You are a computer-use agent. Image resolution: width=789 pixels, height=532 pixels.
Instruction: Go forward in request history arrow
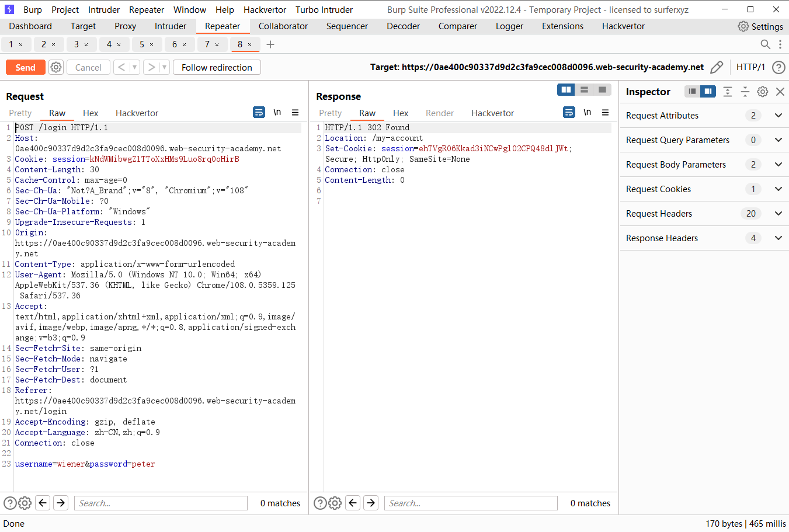[151, 67]
